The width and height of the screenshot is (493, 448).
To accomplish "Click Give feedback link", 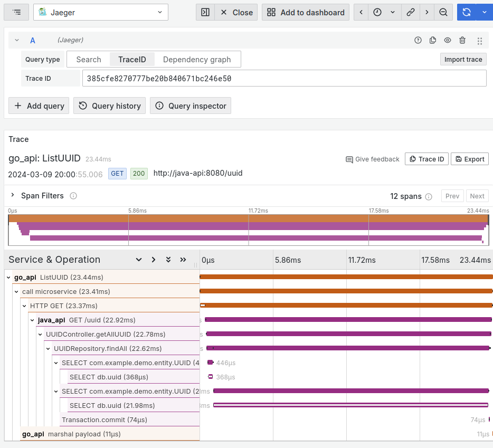I will pyautogui.click(x=373, y=159).
